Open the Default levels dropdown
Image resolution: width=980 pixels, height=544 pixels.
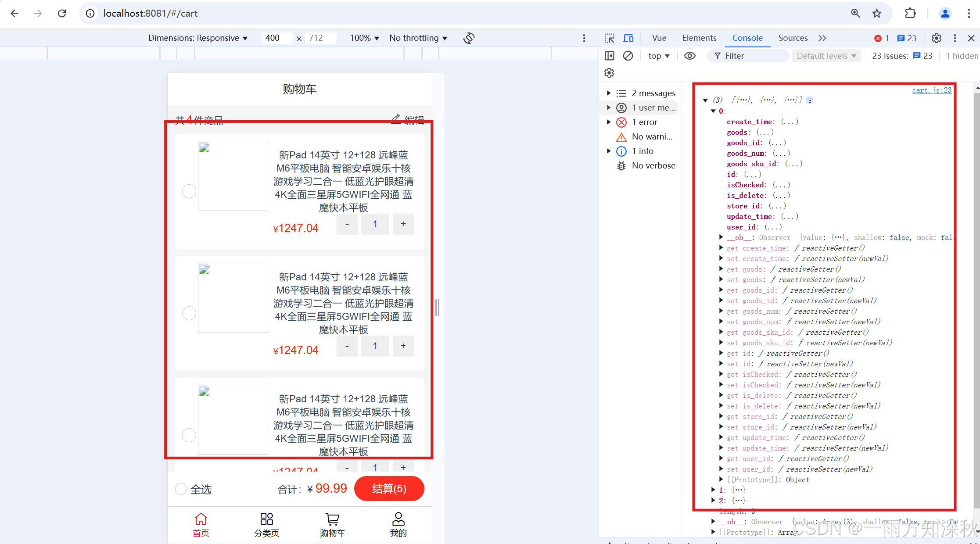point(826,56)
